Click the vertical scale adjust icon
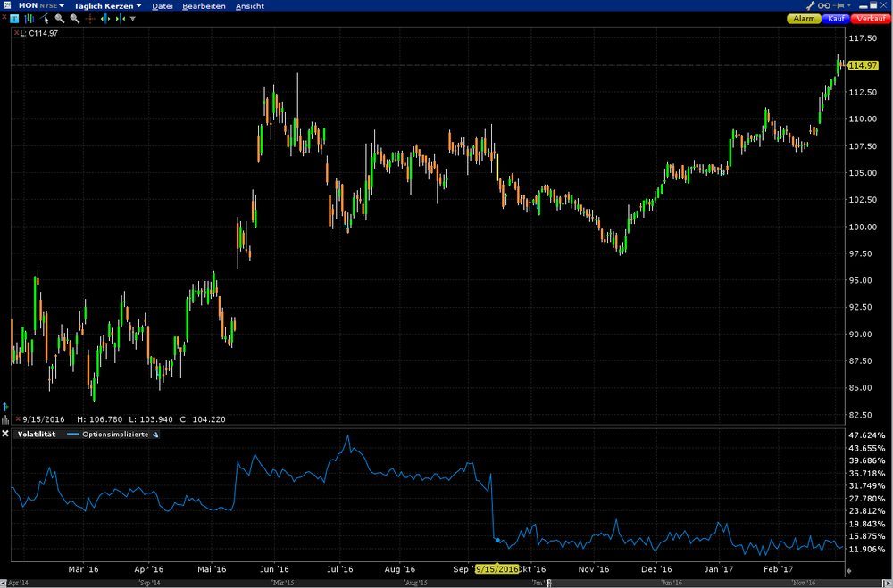893x588 pixels. tap(5, 406)
